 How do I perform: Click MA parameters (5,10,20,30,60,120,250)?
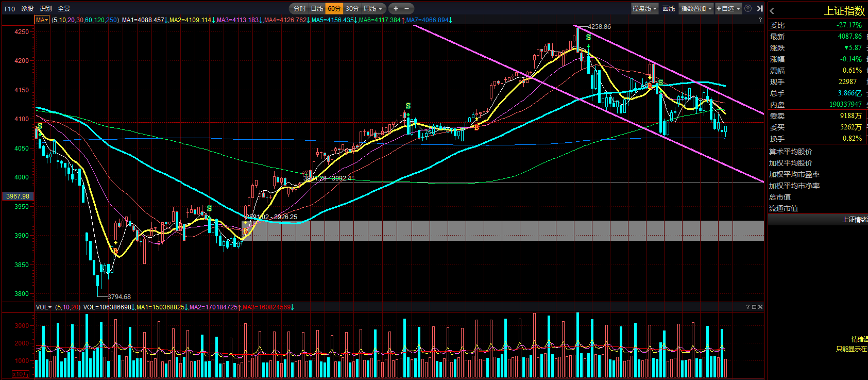point(86,20)
